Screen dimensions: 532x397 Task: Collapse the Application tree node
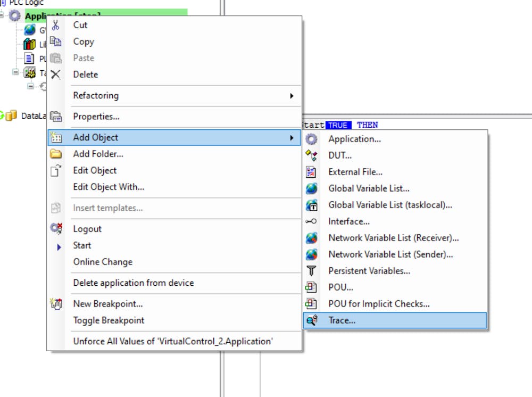[x=3, y=16]
